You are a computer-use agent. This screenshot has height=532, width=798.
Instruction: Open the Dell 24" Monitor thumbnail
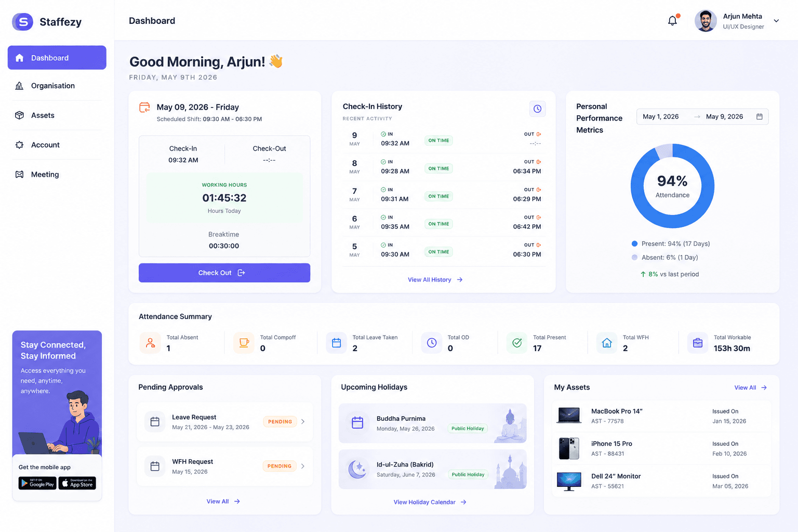click(x=569, y=482)
